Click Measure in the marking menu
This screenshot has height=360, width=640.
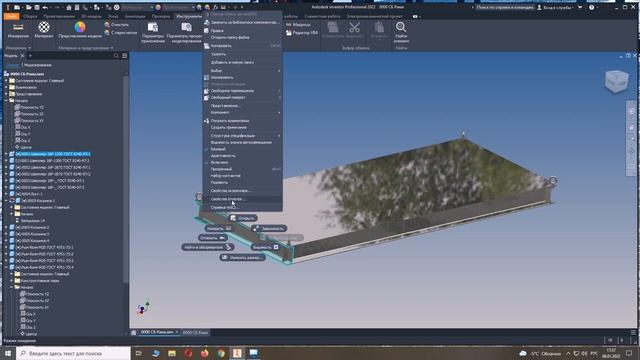pos(219,229)
